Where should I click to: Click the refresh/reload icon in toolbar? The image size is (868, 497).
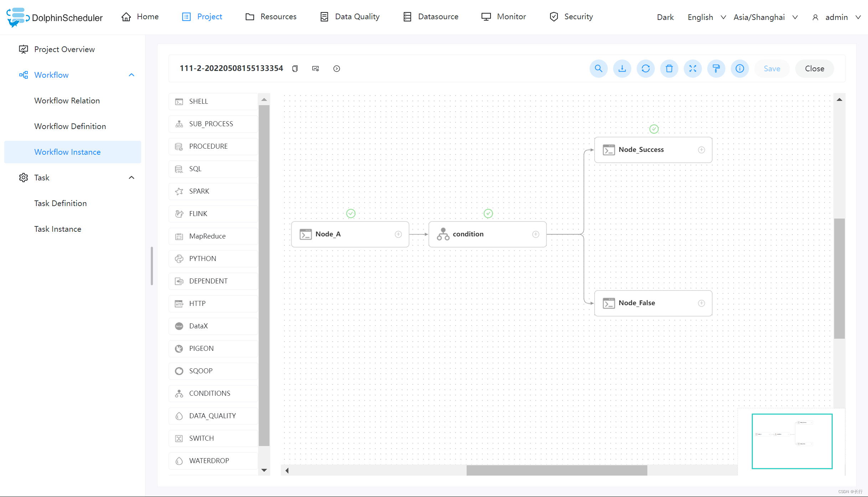646,68
